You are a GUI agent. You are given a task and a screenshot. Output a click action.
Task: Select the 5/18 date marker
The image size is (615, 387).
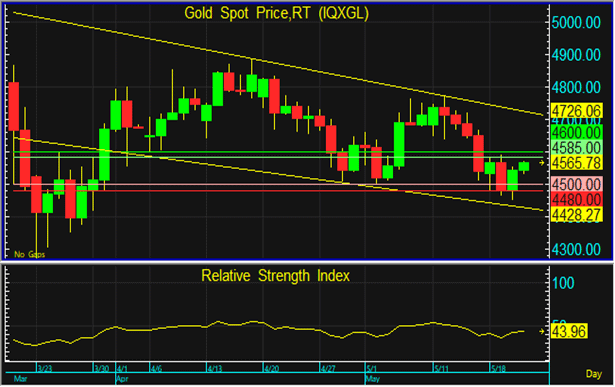click(x=499, y=369)
